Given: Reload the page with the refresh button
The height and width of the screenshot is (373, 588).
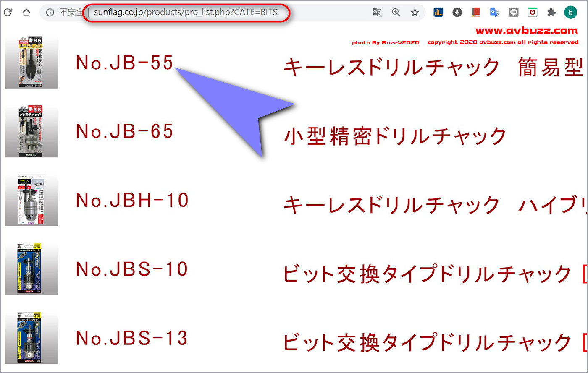Looking at the screenshot, I should tap(8, 13).
